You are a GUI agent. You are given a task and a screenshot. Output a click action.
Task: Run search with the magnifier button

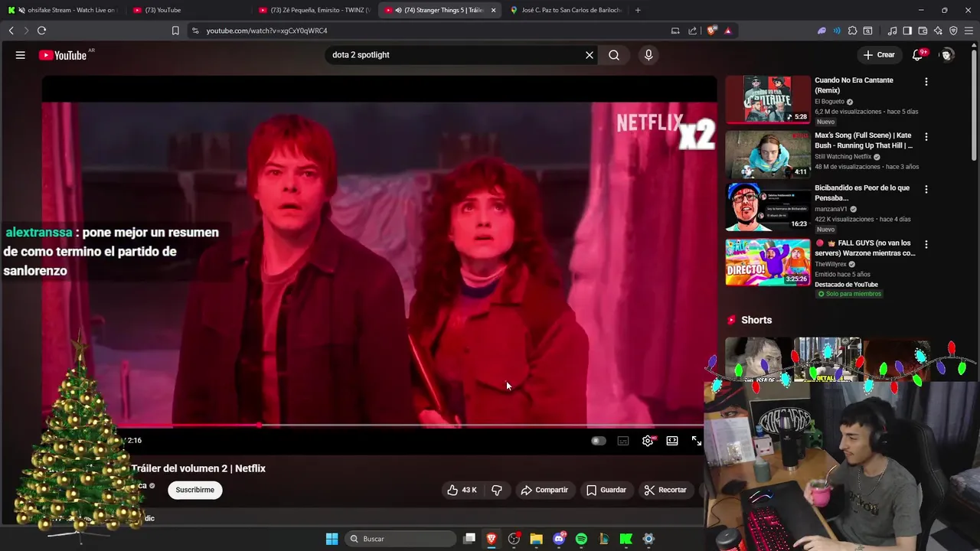[x=614, y=55]
